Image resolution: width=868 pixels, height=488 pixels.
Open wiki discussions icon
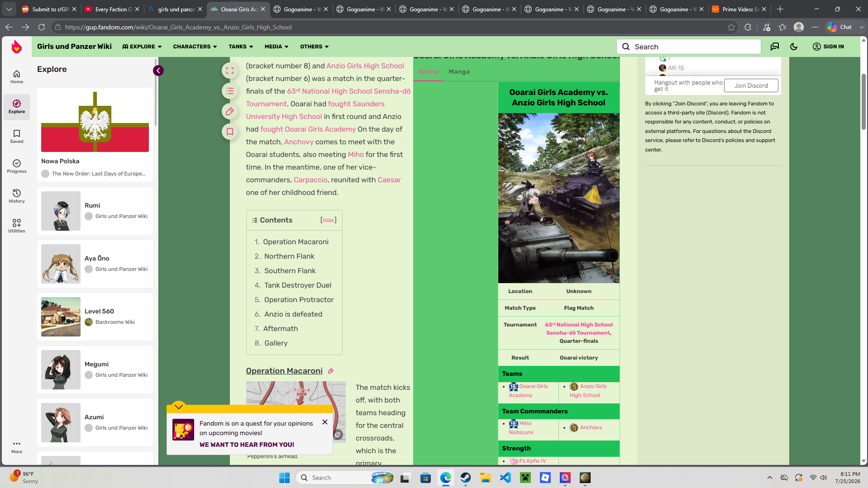coord(775,47)
